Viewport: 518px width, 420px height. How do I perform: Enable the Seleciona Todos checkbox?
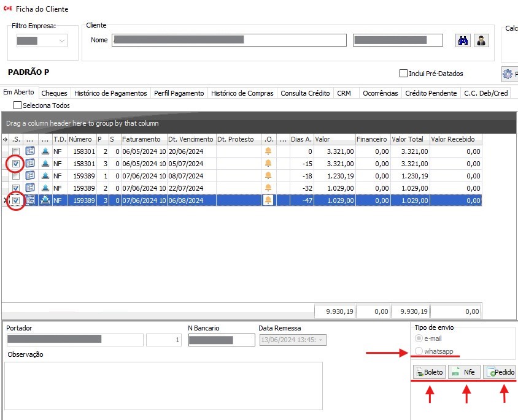17,105
